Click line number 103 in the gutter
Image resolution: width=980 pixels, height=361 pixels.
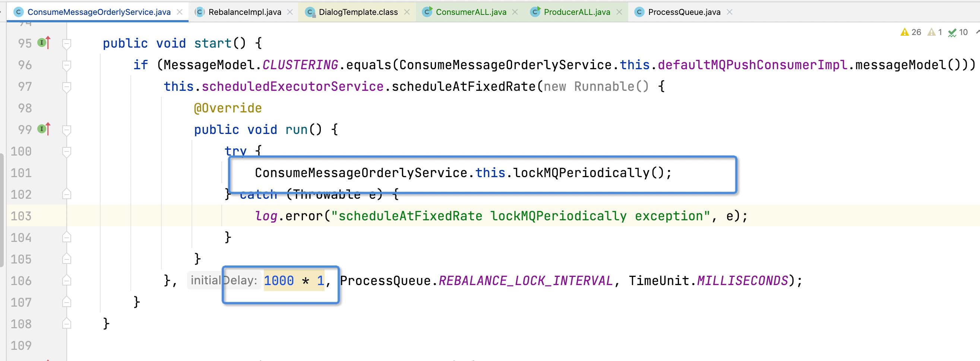(x=21, y=216)
